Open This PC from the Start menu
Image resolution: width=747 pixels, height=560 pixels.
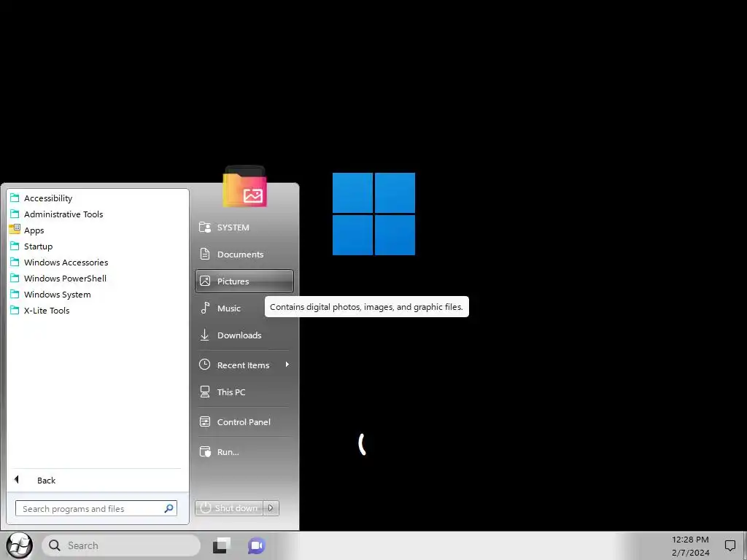point(244,392)
